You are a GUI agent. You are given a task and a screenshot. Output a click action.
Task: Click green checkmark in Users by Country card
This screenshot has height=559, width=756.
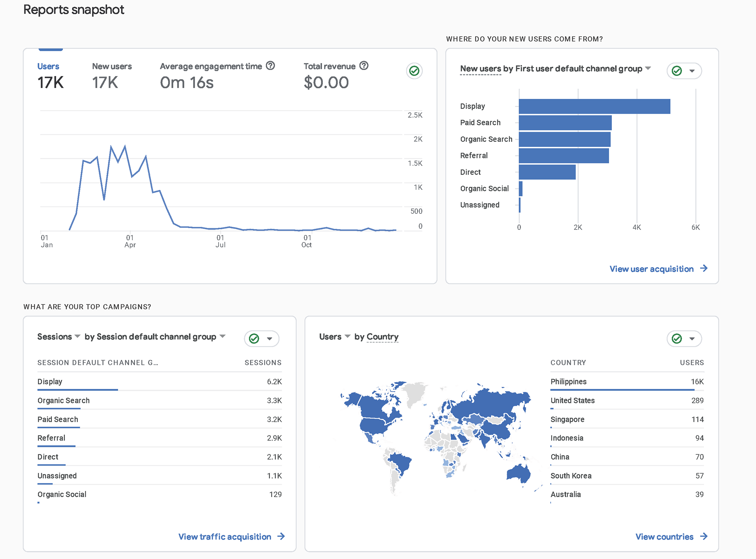677,339
